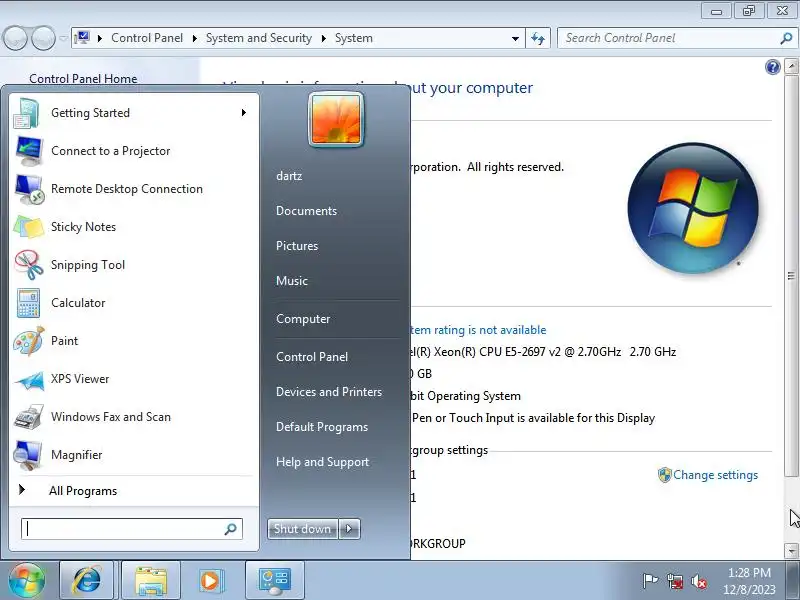The image size is (800, 600).
Task: Open Internet Explorer from taskbar
Action: click(87, 580)
